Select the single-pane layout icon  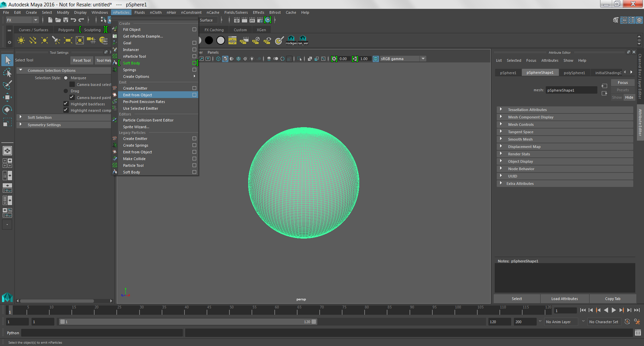7,151
